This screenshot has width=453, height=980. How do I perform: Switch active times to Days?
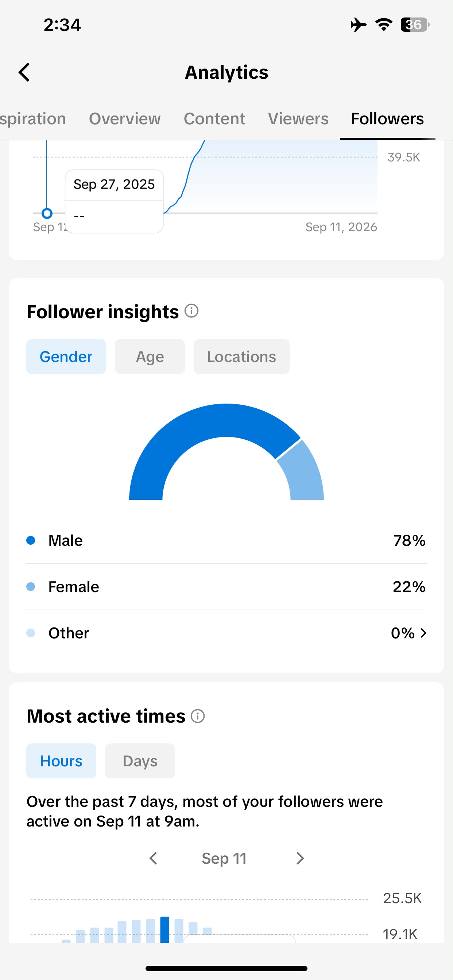(x=140, y=761)
